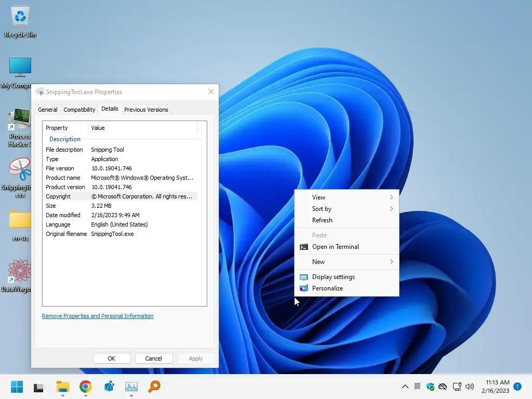Select the Product name row
The image size is (532, 399).
121,178
